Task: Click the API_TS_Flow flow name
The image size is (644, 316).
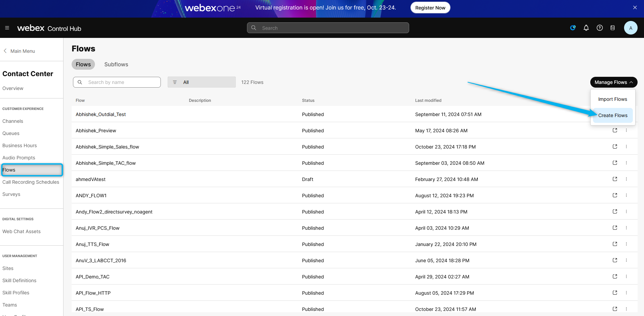Action: click(x=90, y=309)
